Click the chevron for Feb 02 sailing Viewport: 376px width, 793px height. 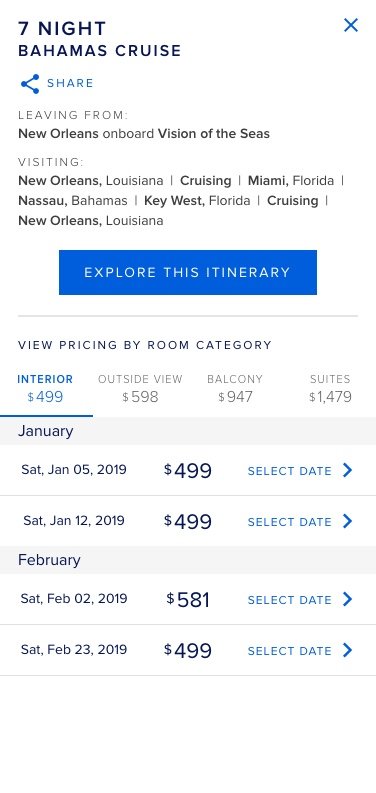[x=347, y=599]
